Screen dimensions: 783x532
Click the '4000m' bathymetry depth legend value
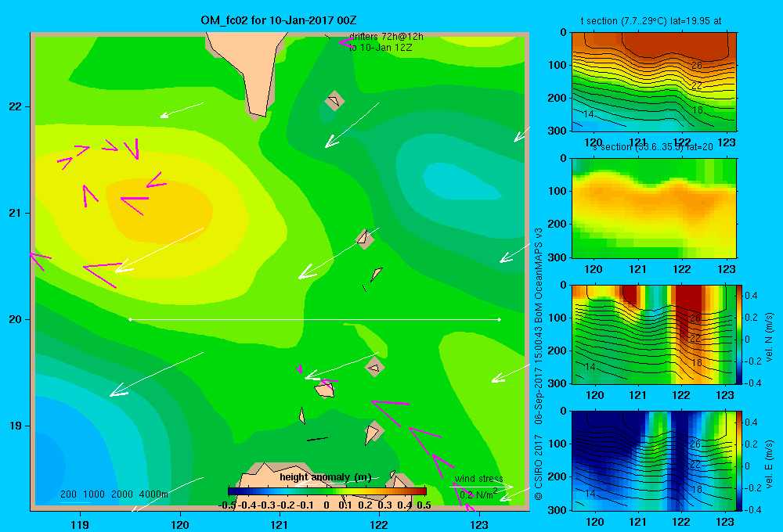[x=153, y=494]
